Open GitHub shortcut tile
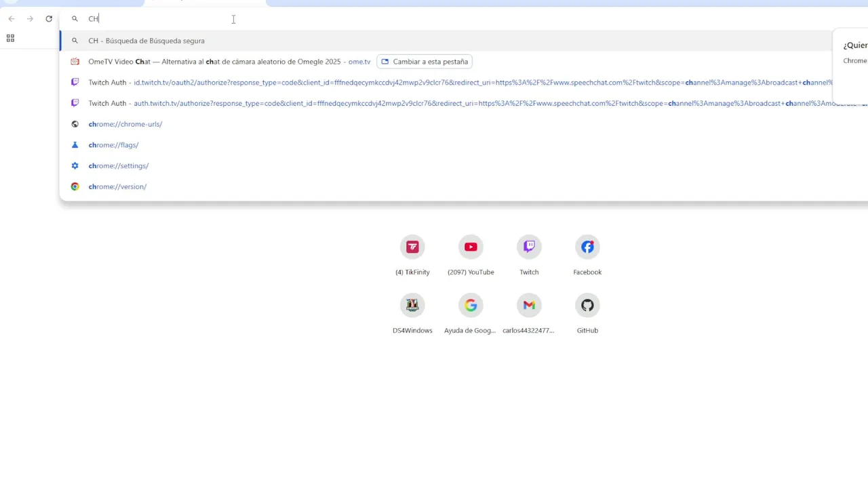 pyautogui.click(x=587, y=314)
